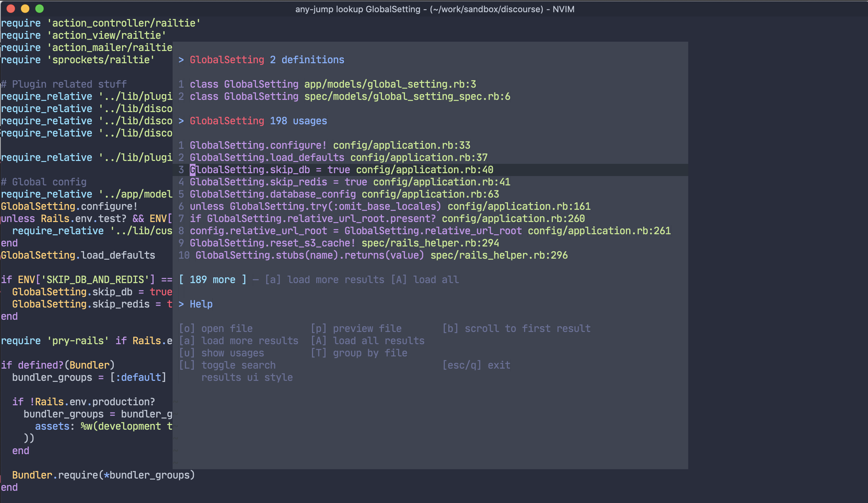Open spec/rails_helper.rb:294 reset_s3_cache! usage
Viewport: 868px width, 503px height.
click(x=430, y=243)
